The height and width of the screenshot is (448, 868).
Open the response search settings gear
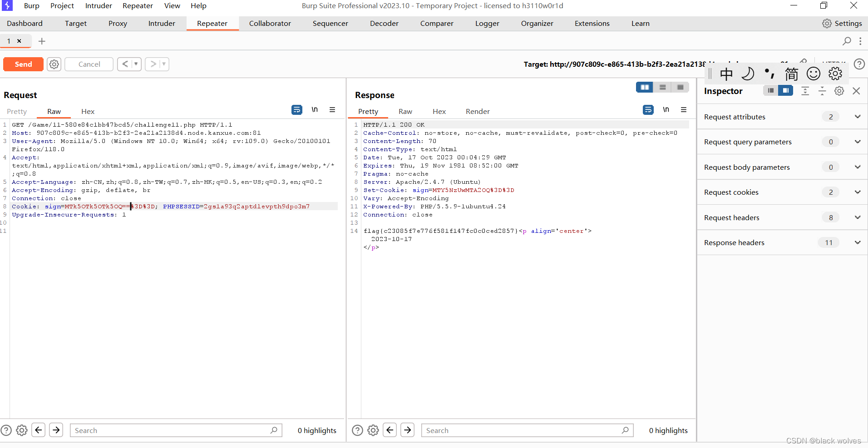(x=373, y=430)
